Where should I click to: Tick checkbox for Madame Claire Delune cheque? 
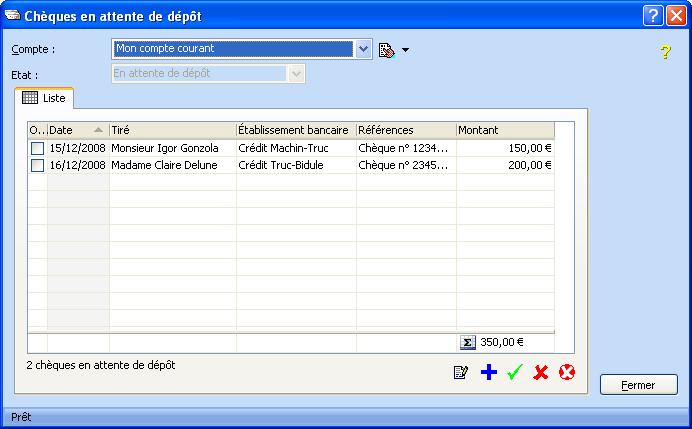click(x=37, y=165)
